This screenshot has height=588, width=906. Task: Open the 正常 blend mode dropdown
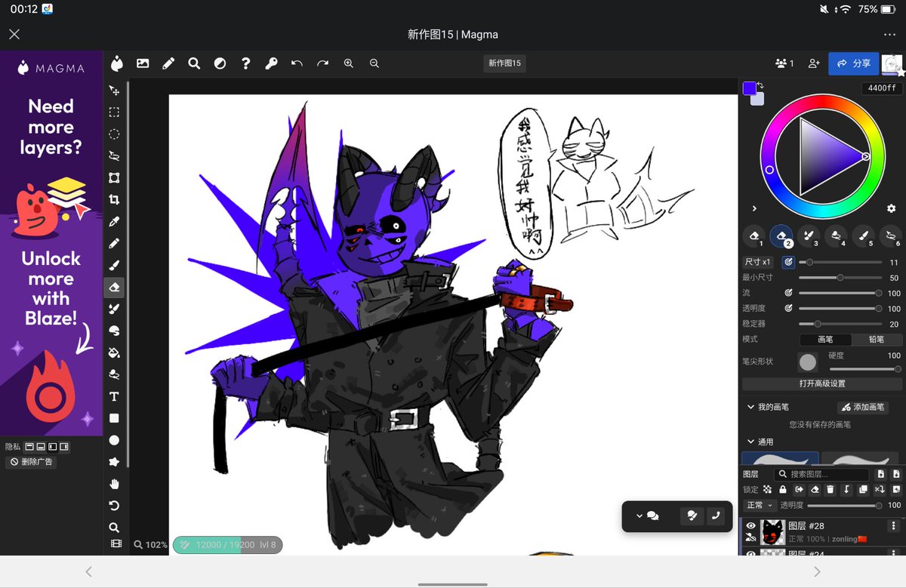(760, 505)
